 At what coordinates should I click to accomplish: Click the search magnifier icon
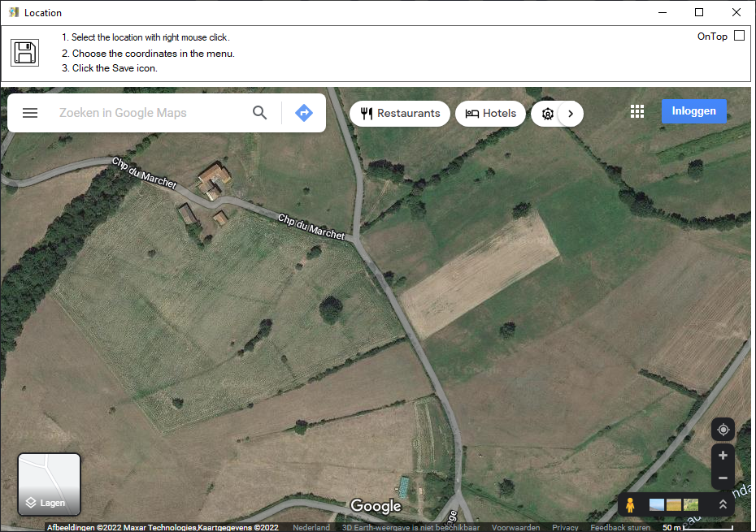259,113
